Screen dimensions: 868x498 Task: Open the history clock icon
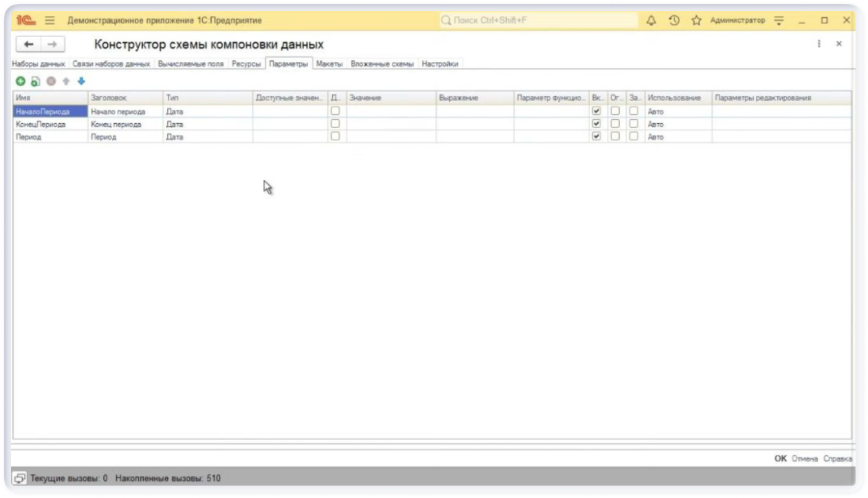pos(674,21)
